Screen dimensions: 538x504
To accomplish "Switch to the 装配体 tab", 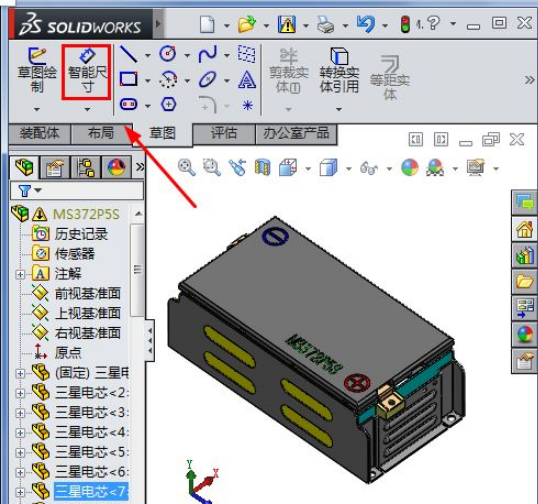I will (x=40, y=134).
